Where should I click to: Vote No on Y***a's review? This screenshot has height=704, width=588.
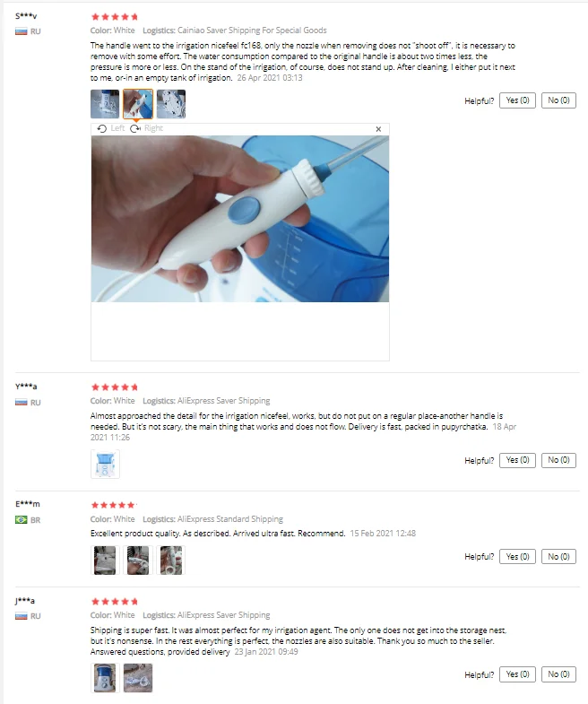[x=558, y=460]
